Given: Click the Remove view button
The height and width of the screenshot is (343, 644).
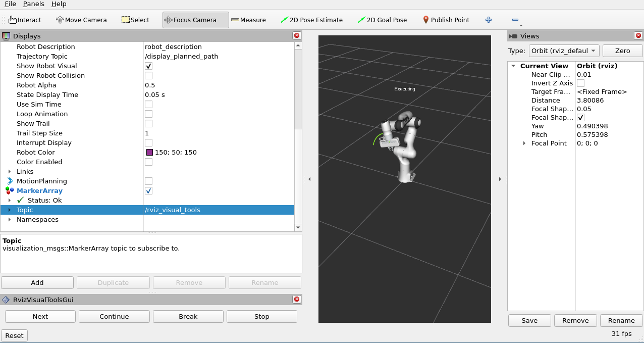Looking at the screenshot, I should pos(575,320).
